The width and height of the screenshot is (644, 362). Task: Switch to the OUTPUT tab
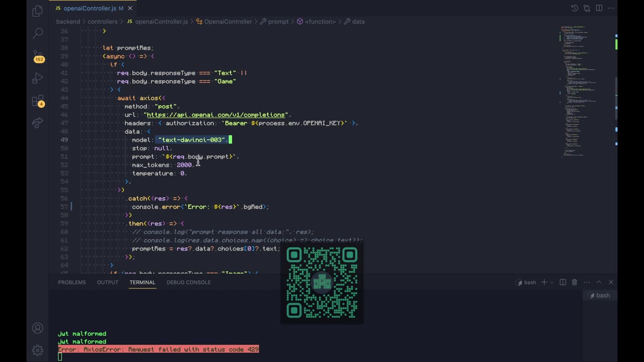pos(108,282)
